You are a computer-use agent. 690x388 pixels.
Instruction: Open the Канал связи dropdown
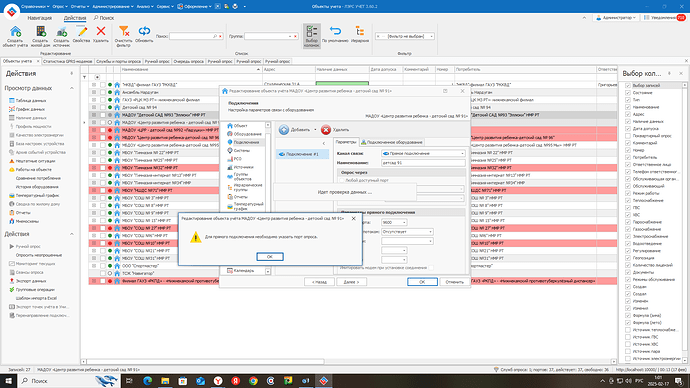coord(423,154)
